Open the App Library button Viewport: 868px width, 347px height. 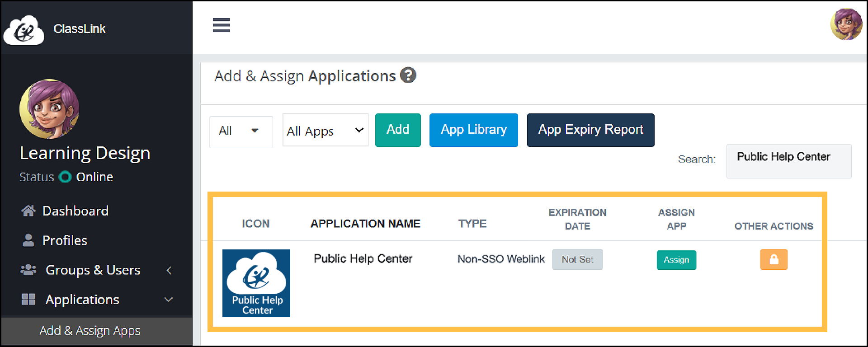click(x=473, y=130)
